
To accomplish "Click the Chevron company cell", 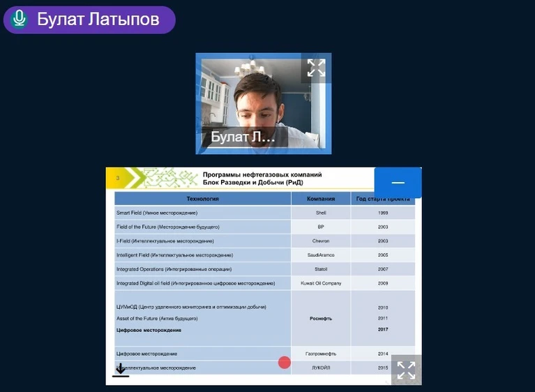I will click(321, 241).
